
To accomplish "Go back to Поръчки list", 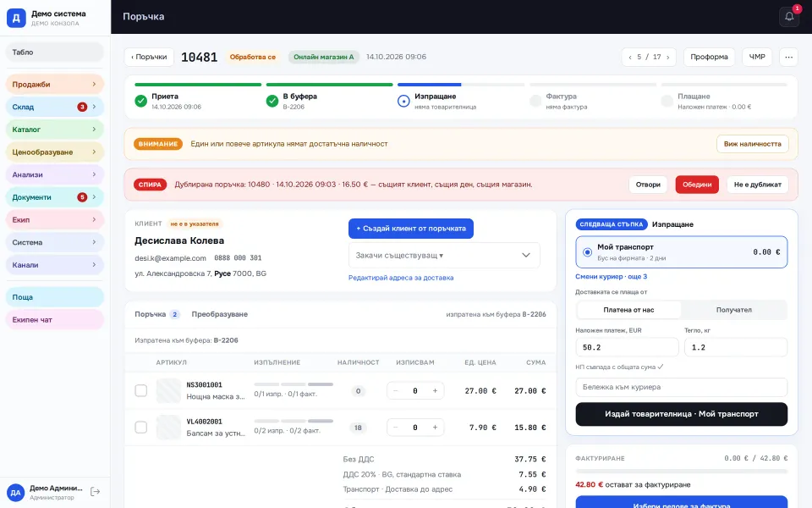I will [149, 57].
